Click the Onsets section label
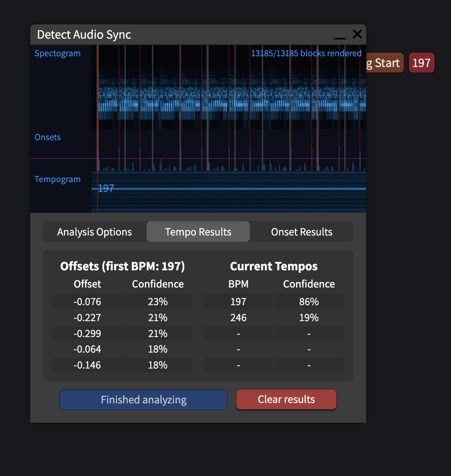 (48, 137)
